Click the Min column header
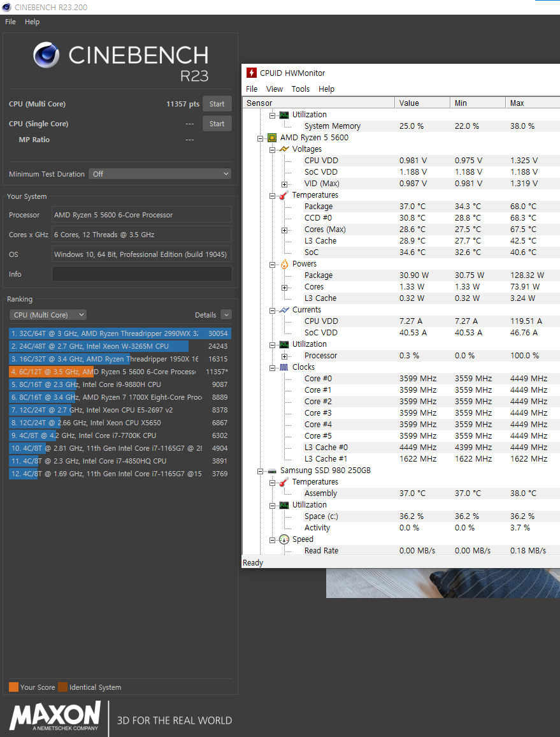Viewport: 560px width, 737px height. click(x=478, y=103)
